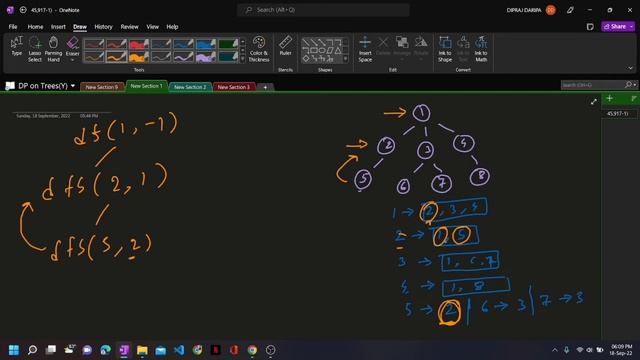Pick the orange highlighter pen swatch
The height and width of the screenshot is (360, 640).
[138, 56]
